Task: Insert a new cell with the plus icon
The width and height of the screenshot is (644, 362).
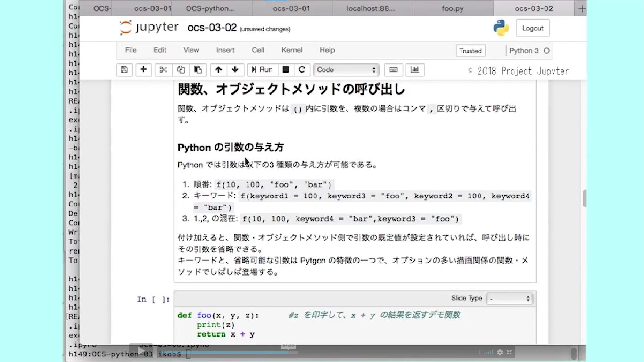Action: click(143, 69)
